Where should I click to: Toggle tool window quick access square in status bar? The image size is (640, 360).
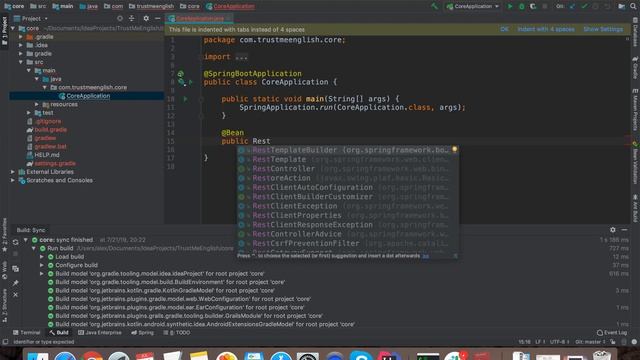click(5, 342)
